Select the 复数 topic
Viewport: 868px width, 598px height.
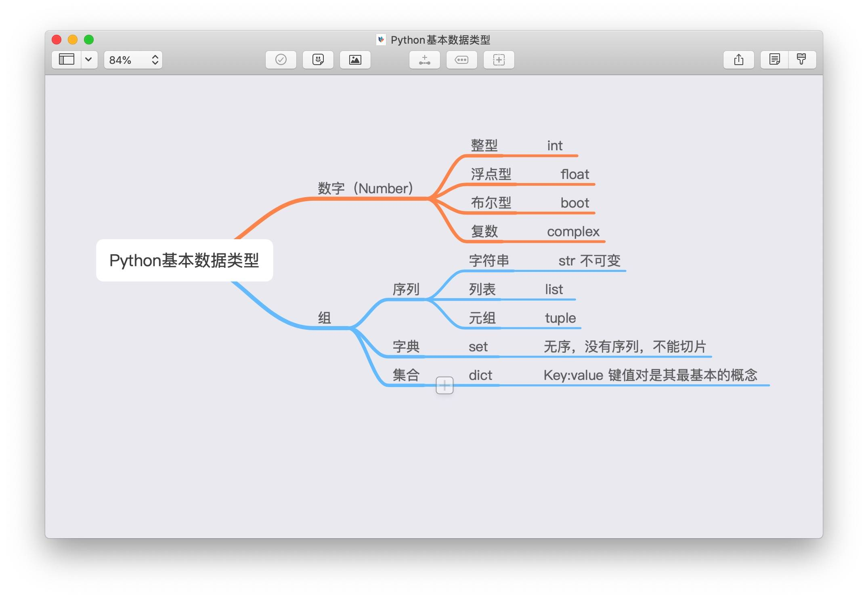tap(484, 232)
